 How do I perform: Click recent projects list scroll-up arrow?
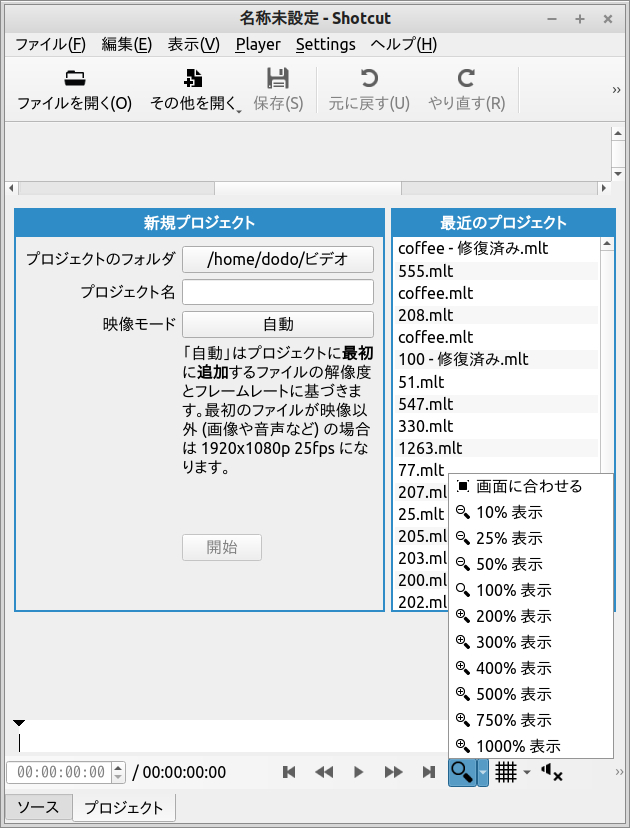pos(607,244)
